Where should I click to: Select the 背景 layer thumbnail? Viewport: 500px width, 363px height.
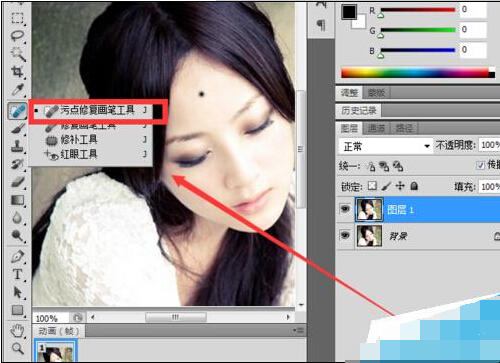point(369,236)
